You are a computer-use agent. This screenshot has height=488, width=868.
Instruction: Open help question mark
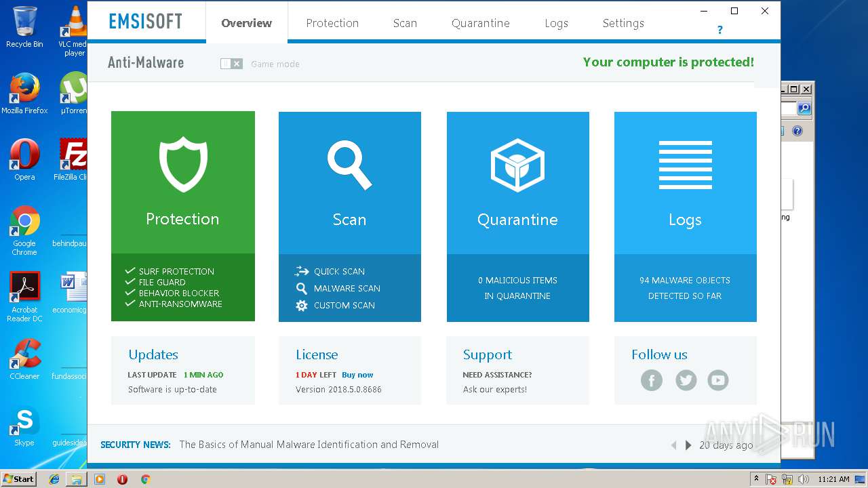click(719, 30)
